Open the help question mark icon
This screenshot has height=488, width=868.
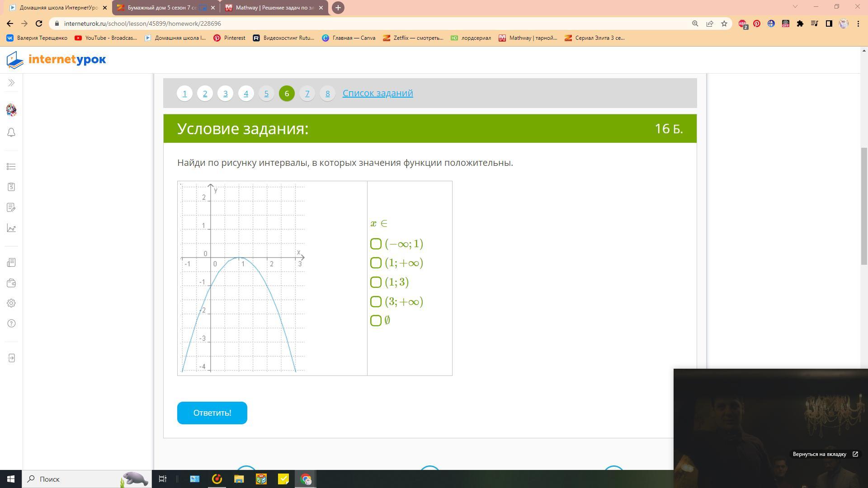(x=11, y=324)
